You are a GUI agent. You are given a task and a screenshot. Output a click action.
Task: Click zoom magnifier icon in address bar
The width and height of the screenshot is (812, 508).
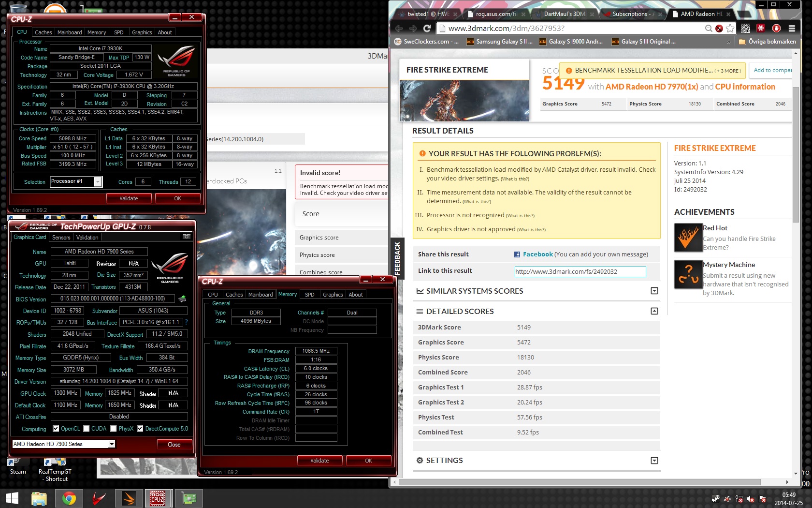click(x=709, y=29)
